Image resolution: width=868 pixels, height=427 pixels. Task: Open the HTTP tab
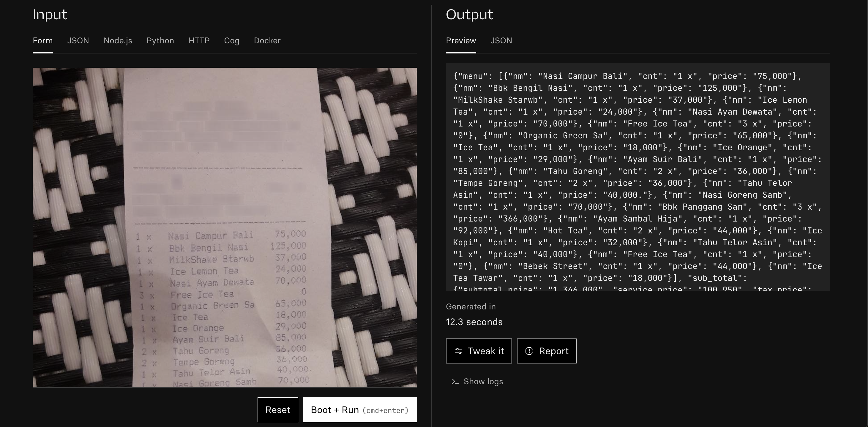(199, 41)
